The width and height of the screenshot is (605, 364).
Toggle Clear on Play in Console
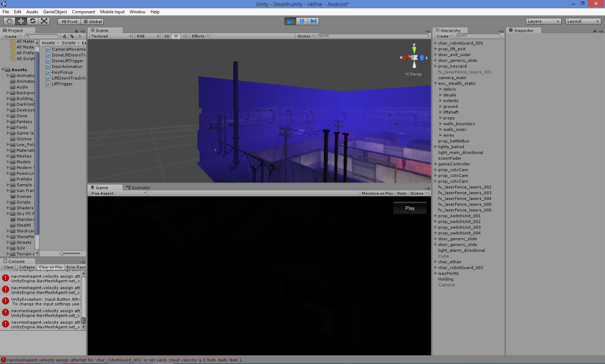(51, 267)
